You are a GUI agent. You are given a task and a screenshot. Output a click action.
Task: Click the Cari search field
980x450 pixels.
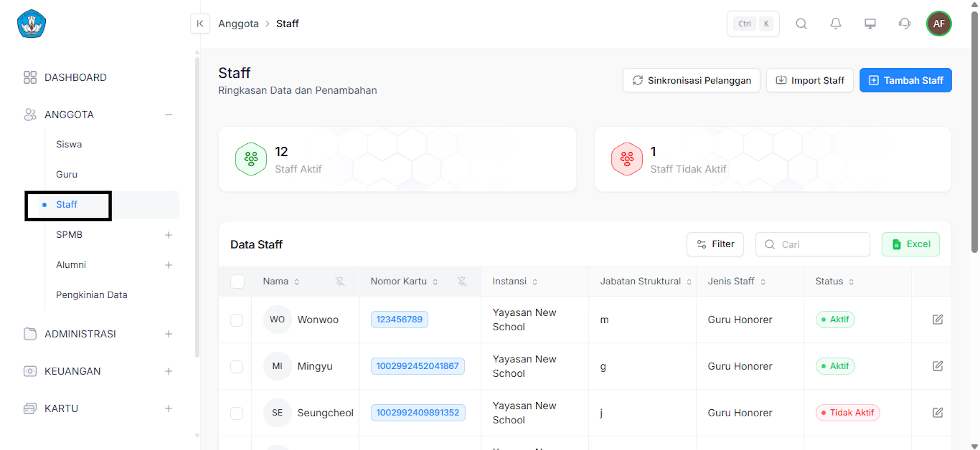point(812,244)
